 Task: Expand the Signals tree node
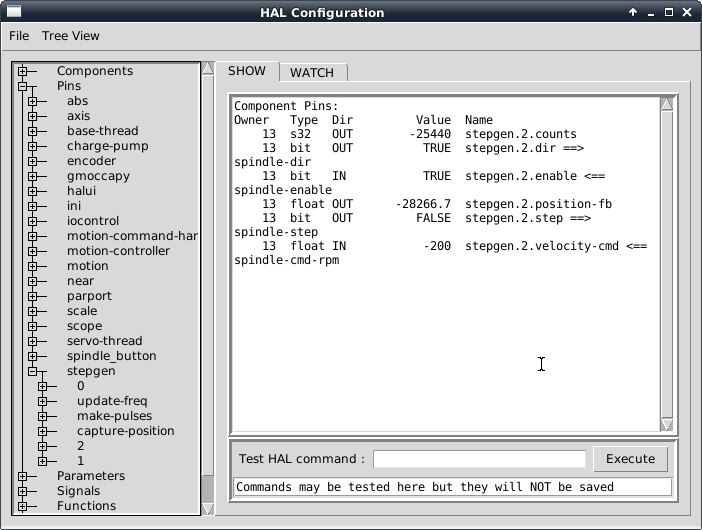(x=22, y=491)
